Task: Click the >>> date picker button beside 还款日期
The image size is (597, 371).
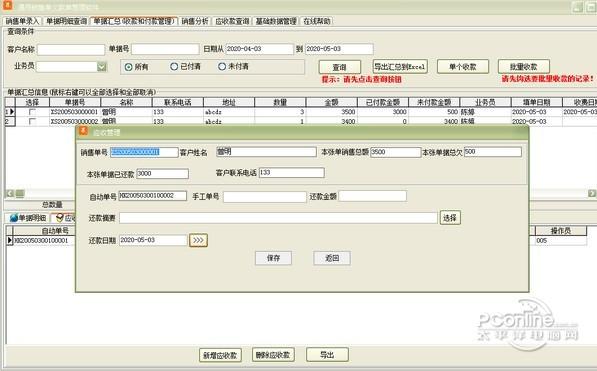Action: [x=198, y=240]
